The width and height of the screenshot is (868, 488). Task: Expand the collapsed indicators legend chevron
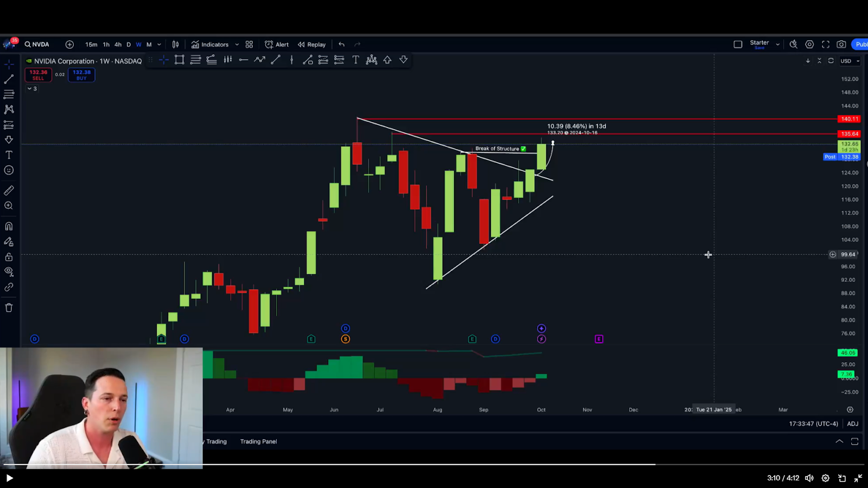pos(30,88)
